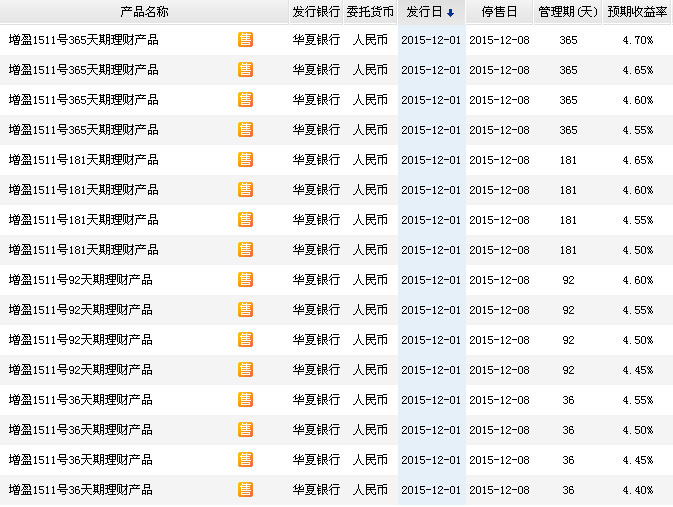Click 人民币 in the 92-day 4.45% row
The image size is (673, 507).
(370, 370)
